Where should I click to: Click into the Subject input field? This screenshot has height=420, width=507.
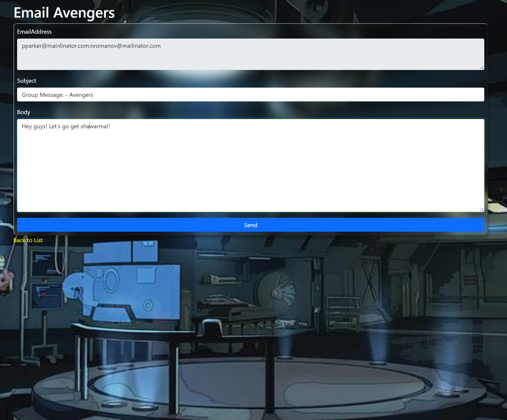coord(251,95)
